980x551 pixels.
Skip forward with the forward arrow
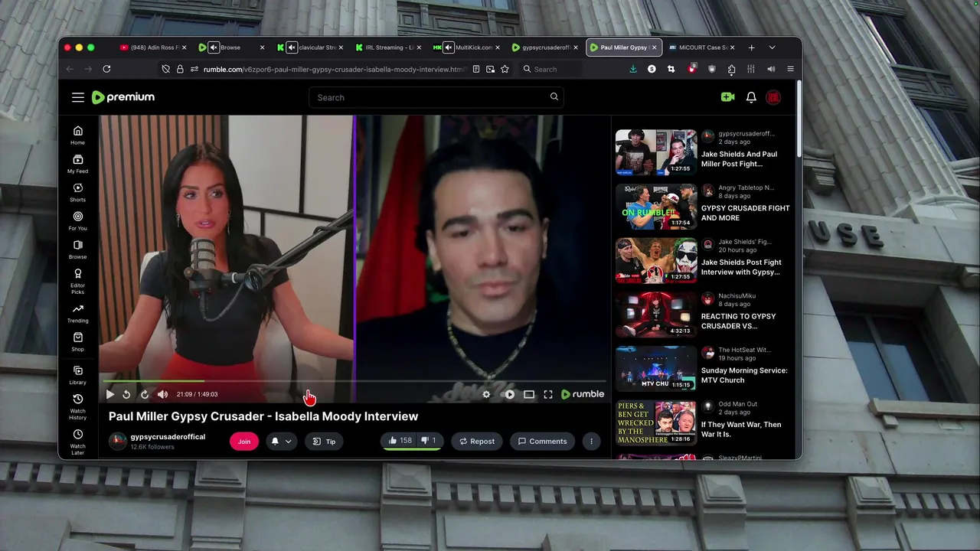144,394
